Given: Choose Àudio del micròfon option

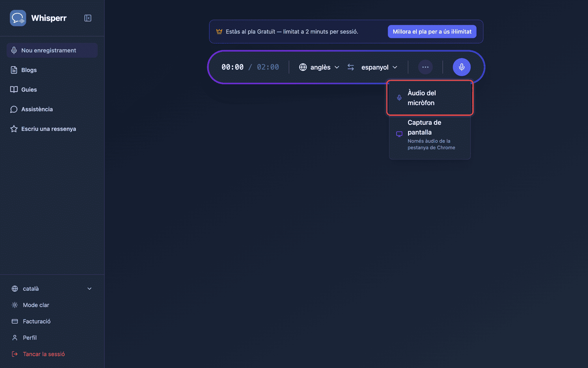Looking at the screenshot, I should coord(430,98).
